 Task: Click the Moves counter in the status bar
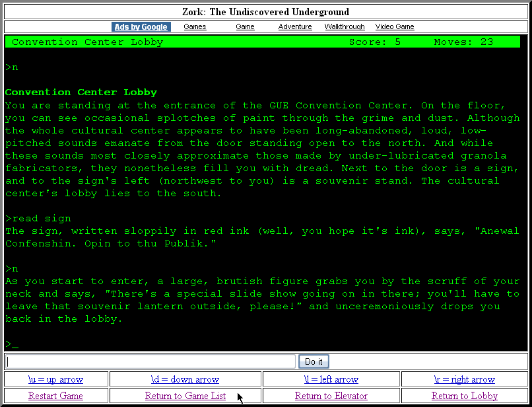[x=463, y=42]
